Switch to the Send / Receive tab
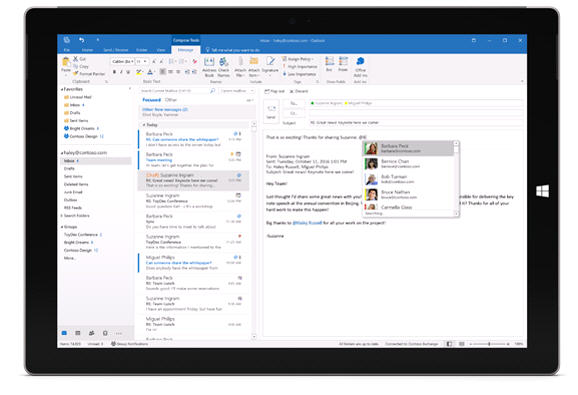Viewport: 578px width, 395px height. click(116, 50)
